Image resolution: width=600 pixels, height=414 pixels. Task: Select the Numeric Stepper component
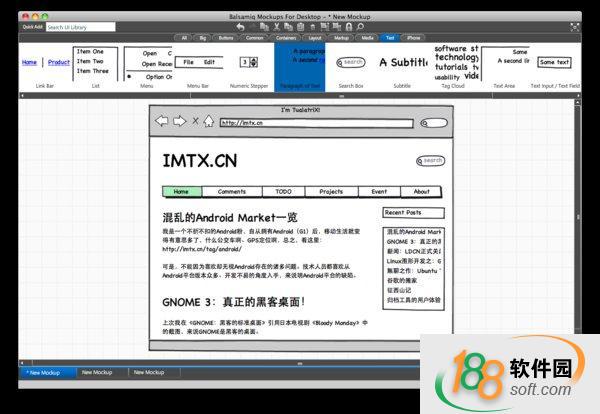(247, 62)
